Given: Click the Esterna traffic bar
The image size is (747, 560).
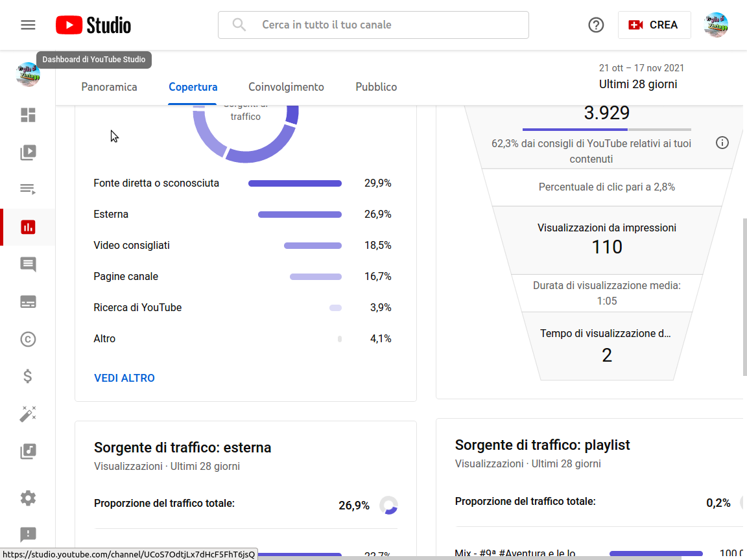Looking at the screenshot, I should pyautogui.click(x=300, y=215).
